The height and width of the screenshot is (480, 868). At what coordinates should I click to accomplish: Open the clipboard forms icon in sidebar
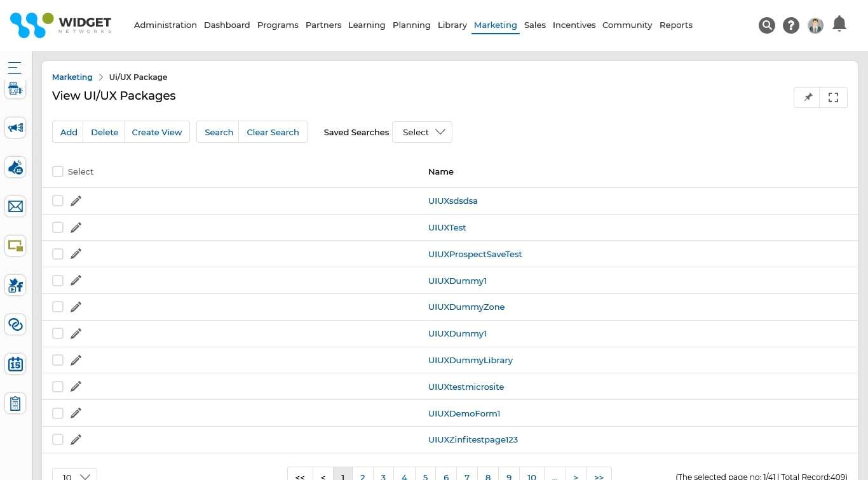[x=15, y=403]
